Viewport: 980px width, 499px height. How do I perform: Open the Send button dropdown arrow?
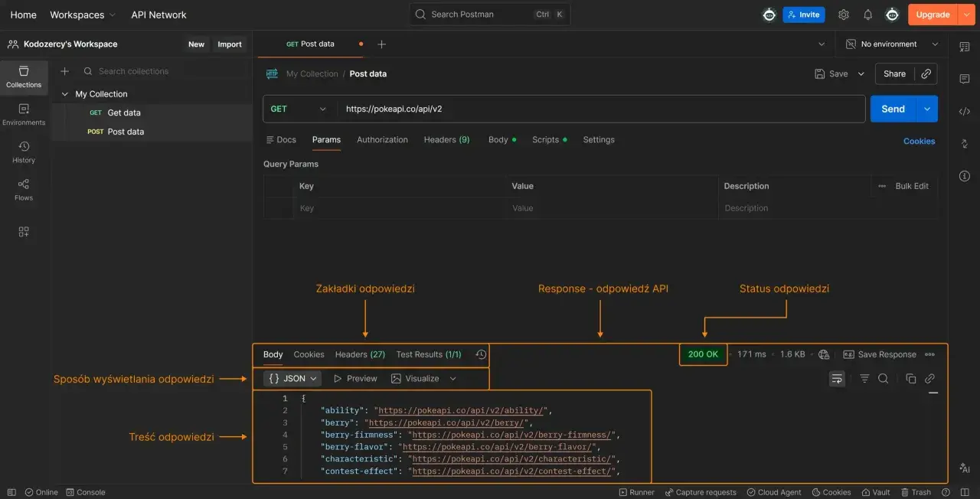[927, 109]
